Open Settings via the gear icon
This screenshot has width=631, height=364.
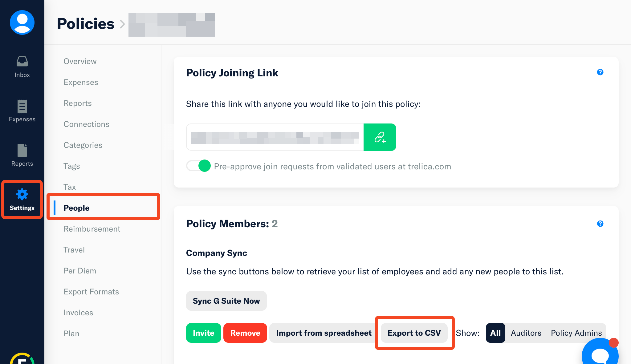point(22,199)
